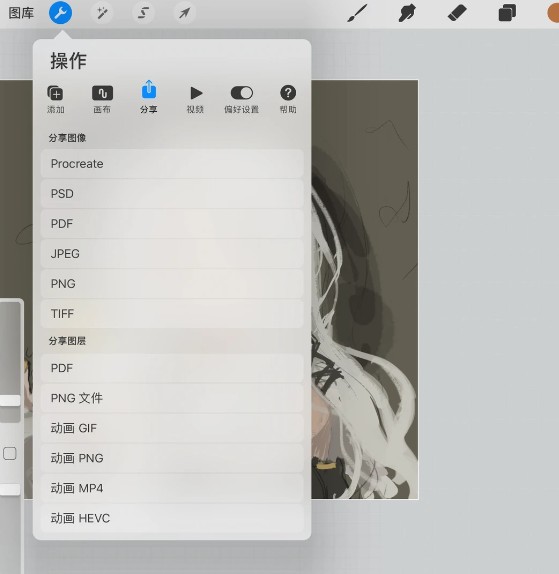
Task: Tap the orange active color swatch
Action: point(553,13)
